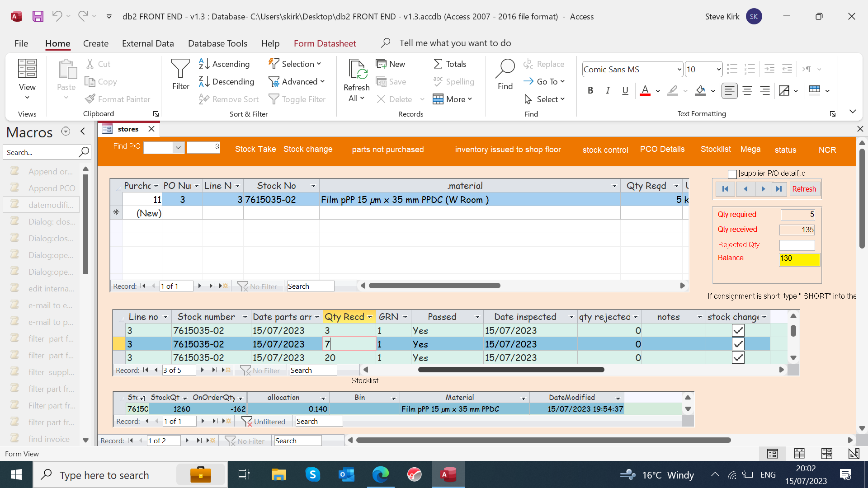Collapse the Macros navigation pane
The height and width of the screenshot is (488, 868).
click(x=83, y=131)
